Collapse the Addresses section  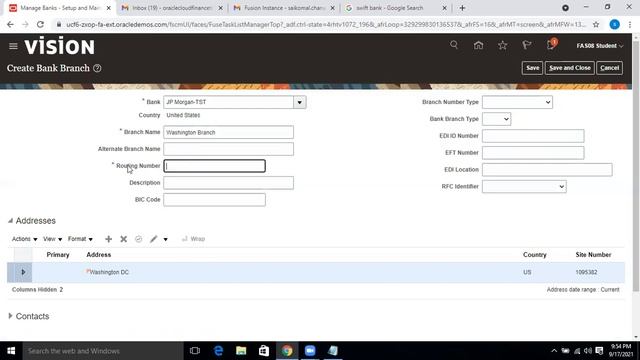pos(10,221)
